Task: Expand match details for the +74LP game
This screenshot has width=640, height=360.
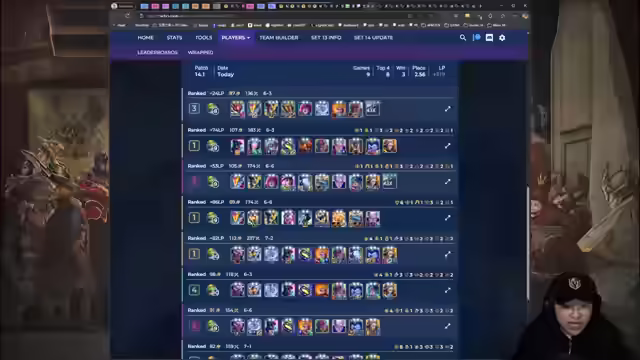Action: pyautogui.click(x=448, y=146)
